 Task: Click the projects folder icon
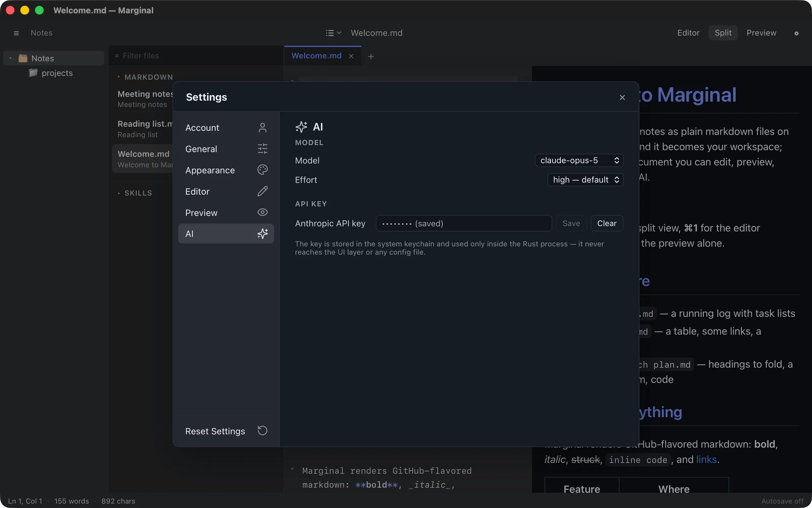pos(33,73)
